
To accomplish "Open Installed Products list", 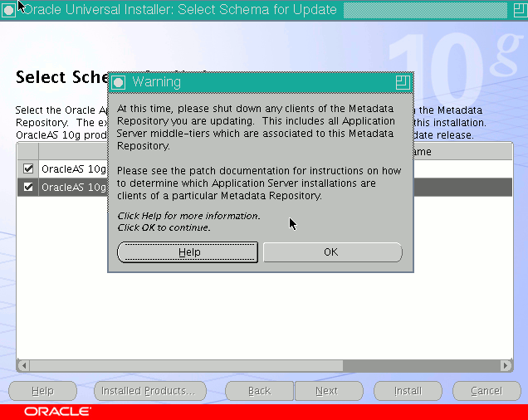I will [150, 391].
